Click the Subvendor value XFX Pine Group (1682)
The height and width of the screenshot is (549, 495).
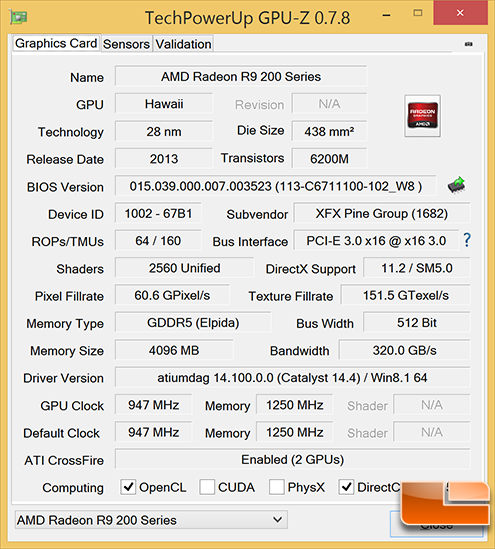[382, 213]
